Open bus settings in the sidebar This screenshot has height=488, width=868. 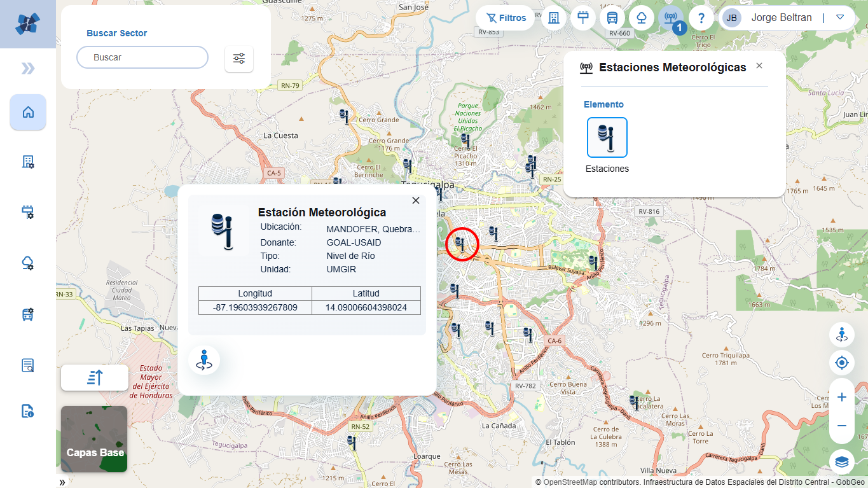[28, 314]
